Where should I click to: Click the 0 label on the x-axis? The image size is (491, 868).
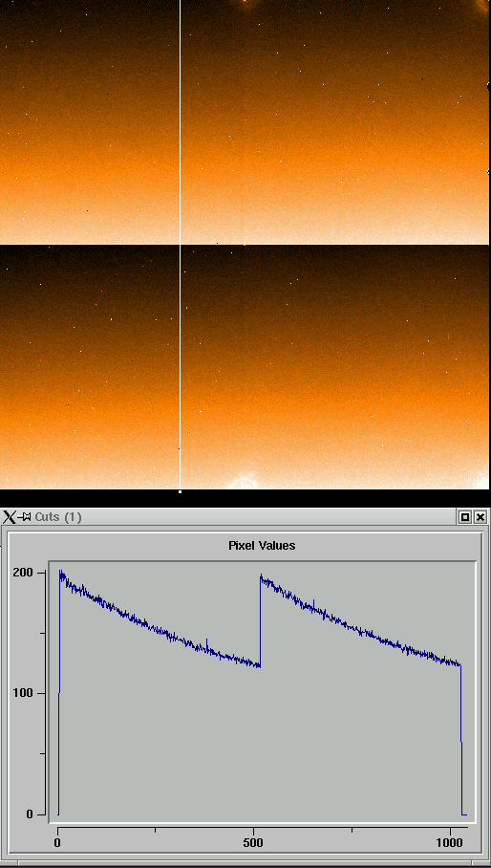[58, 842]
